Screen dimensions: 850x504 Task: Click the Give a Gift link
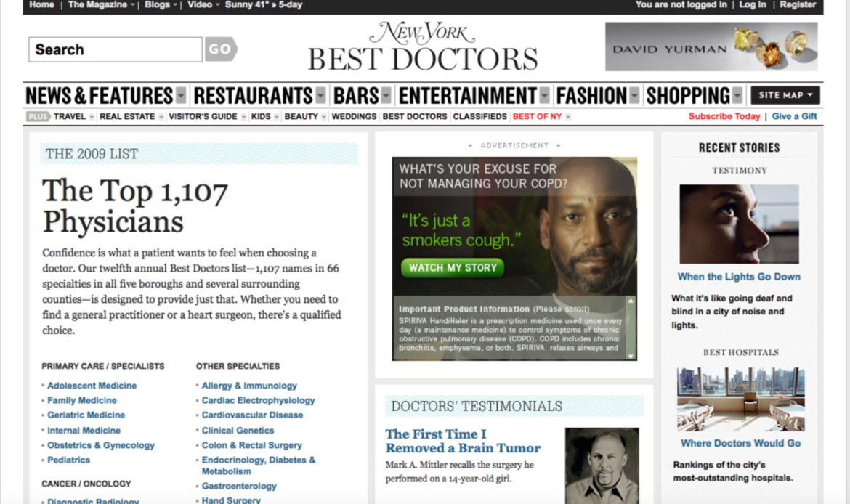point(794,116)
